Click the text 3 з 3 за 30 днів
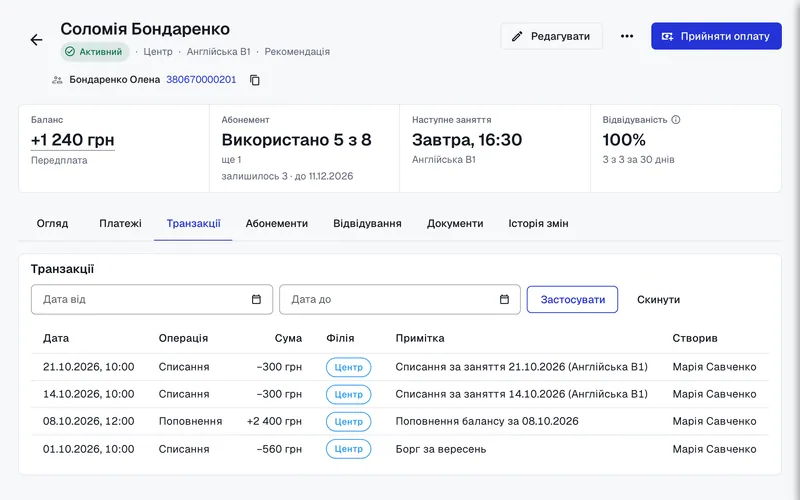Viewport: 800px width, 500px height. point(638,160)
